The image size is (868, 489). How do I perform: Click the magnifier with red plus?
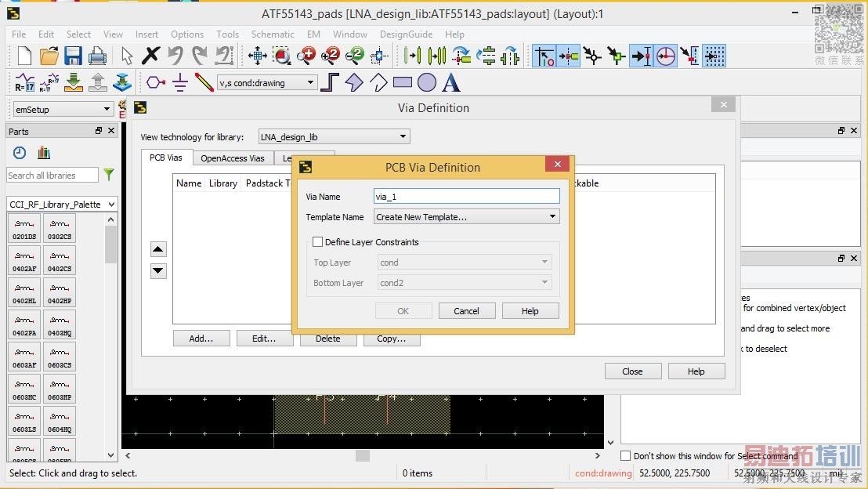tap(306, 56)
